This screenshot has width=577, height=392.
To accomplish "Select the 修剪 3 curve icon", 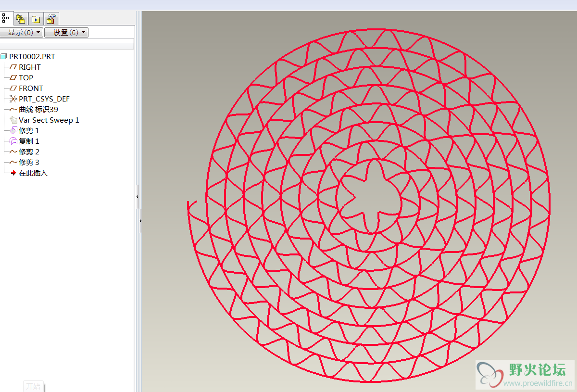I will click(x=13, y=162).
